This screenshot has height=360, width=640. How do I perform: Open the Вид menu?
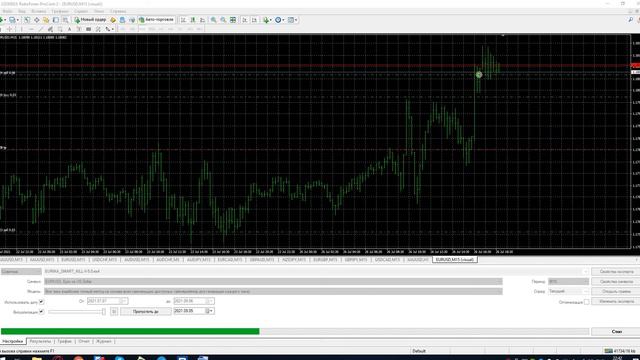coord(22,11)
